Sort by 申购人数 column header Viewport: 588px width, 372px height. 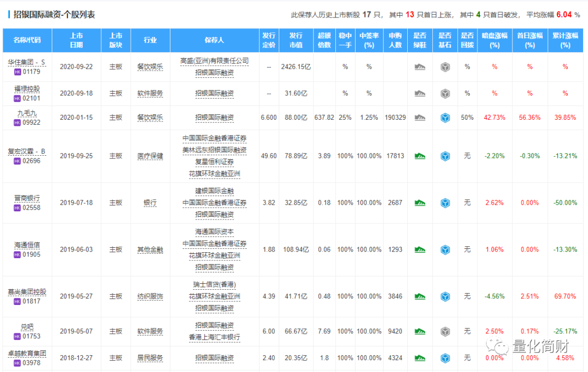(395, 40)
